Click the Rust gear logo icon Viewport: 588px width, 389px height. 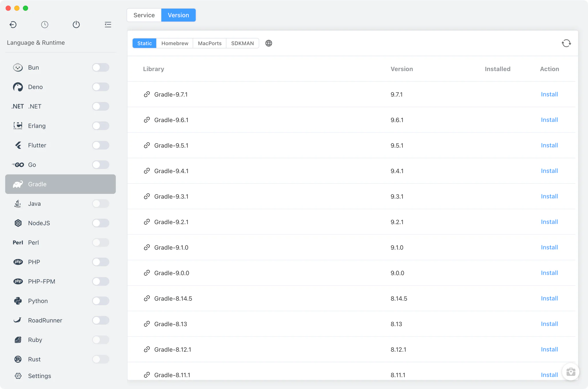18,359
